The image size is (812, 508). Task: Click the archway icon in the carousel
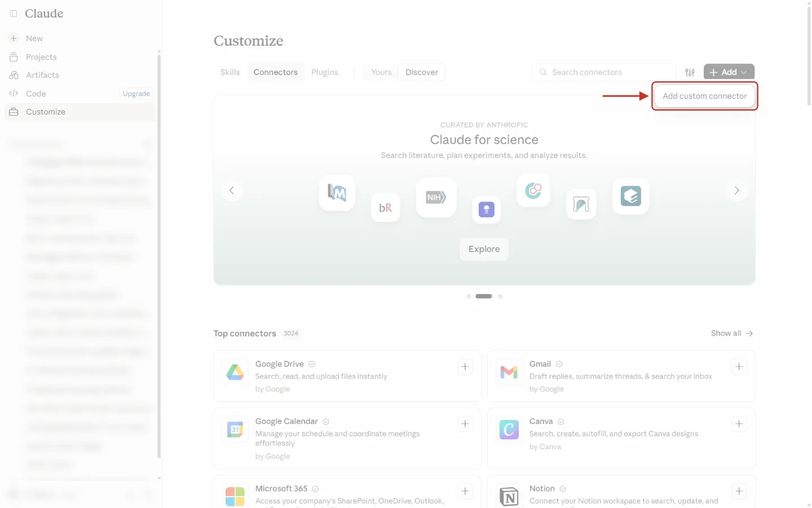tap(581, 204)
